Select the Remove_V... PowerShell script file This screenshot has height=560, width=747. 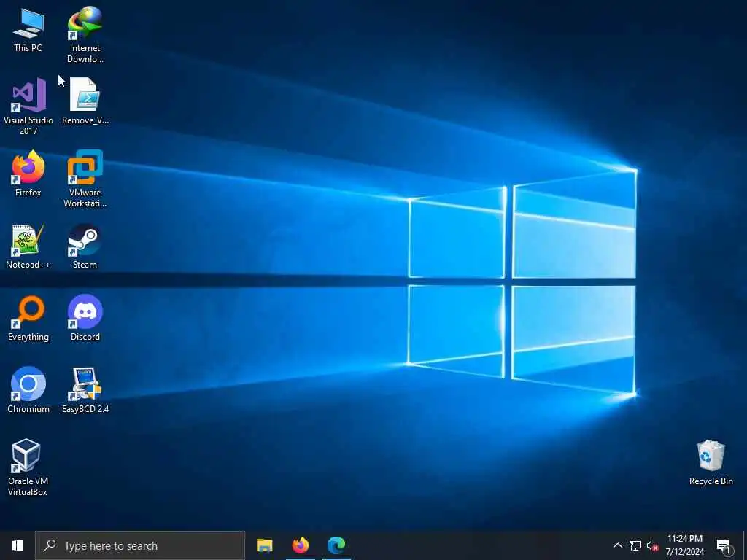(85, 101)
